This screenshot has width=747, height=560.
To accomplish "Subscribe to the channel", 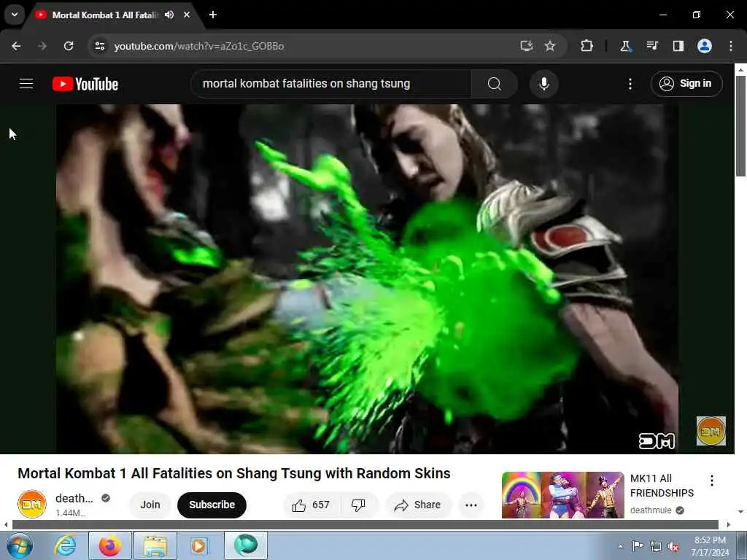I will [x=212, y=505].
